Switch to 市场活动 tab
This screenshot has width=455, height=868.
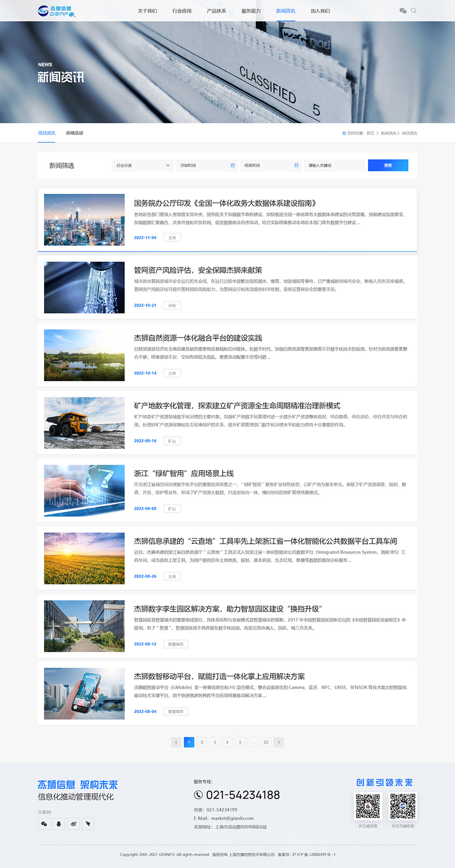click(74, 133)
